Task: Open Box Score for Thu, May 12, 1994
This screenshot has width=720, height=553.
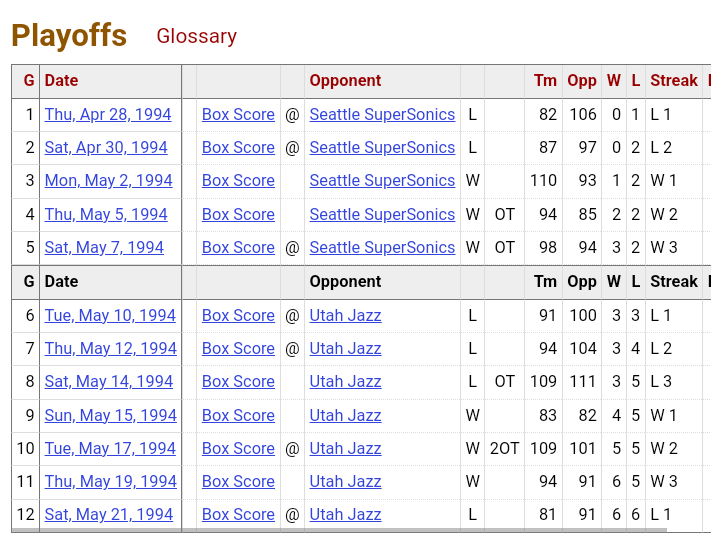Action: [238, 348]
